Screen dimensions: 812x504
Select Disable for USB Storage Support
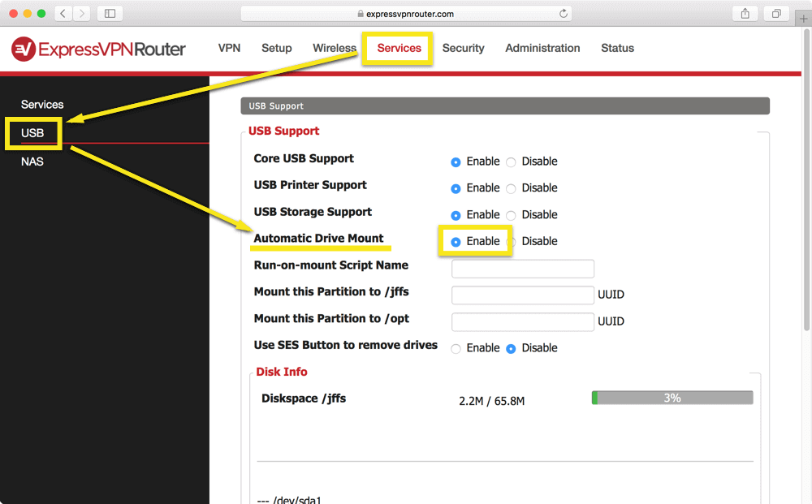pos(511,215)
